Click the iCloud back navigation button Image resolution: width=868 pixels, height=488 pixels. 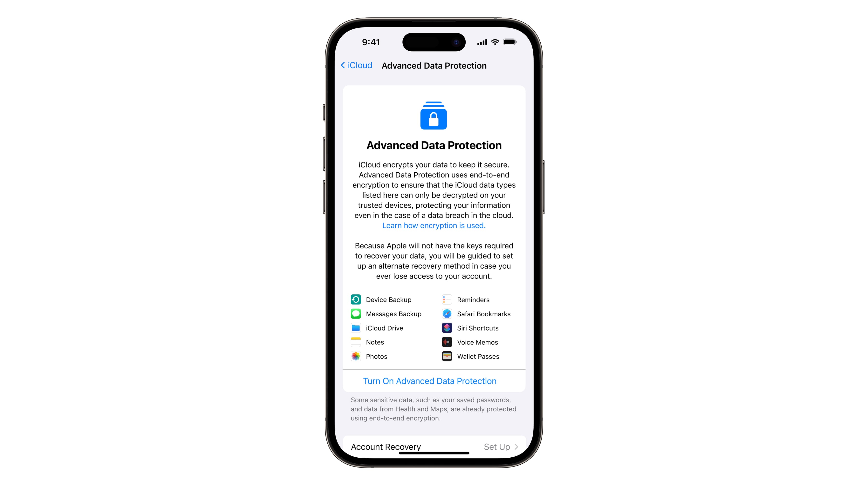pos(356,66)
